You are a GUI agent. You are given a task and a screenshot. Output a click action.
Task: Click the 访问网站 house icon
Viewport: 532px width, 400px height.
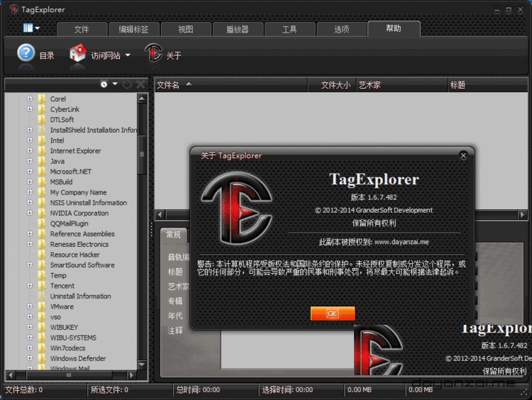78,53
